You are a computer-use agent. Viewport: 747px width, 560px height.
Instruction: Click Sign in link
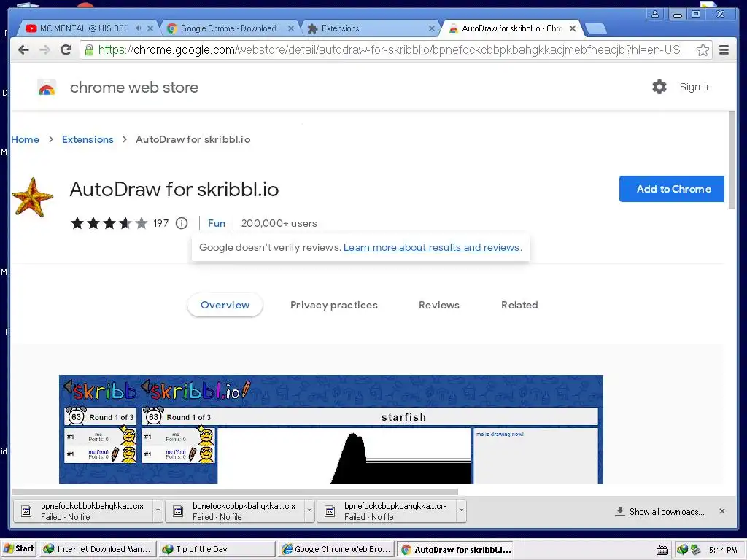click(x=695, y=87)
